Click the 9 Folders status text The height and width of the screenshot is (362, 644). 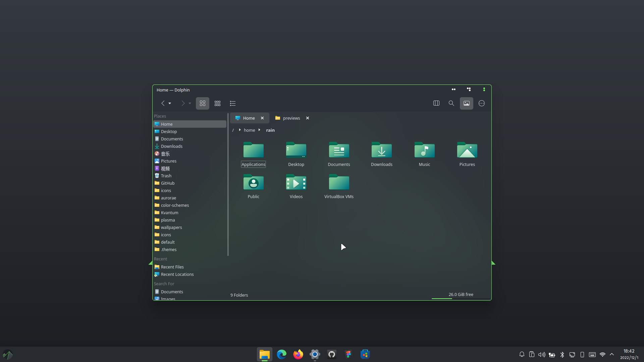coord(239,295)
